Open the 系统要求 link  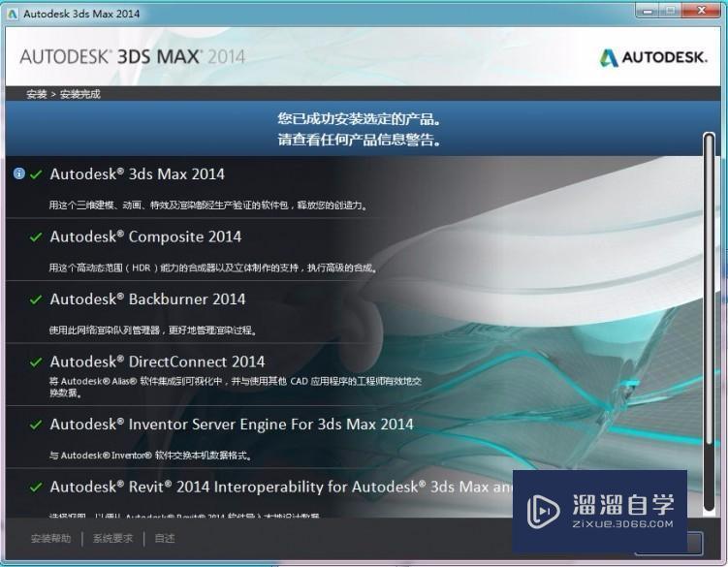pyautogui.click(x=112, y=539)
